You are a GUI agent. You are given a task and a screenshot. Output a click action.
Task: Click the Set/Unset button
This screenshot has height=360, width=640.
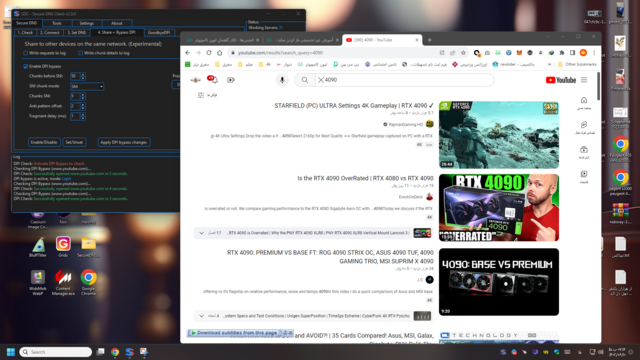pyautogui.click(x=74, y=142)
